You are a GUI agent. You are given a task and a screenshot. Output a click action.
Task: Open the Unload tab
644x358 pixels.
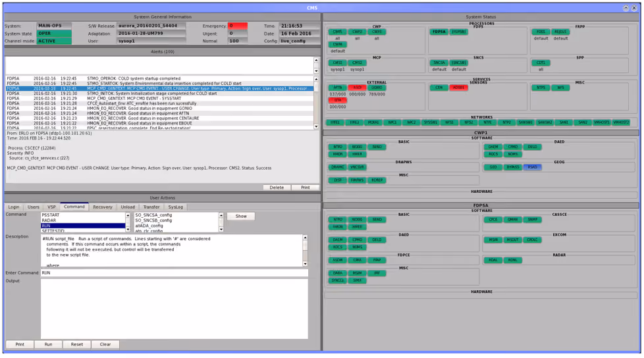point(128,207)
